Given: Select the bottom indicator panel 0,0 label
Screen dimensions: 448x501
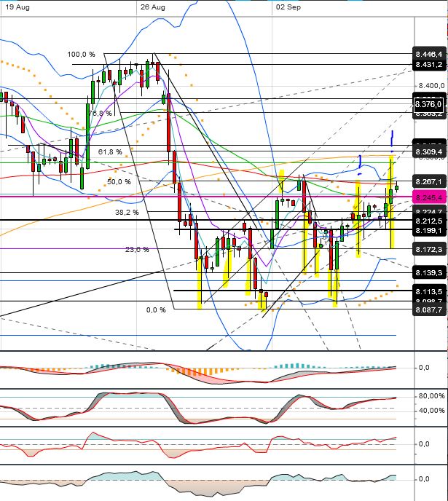Looking at the screenshot, I should (x=424, y=479).
